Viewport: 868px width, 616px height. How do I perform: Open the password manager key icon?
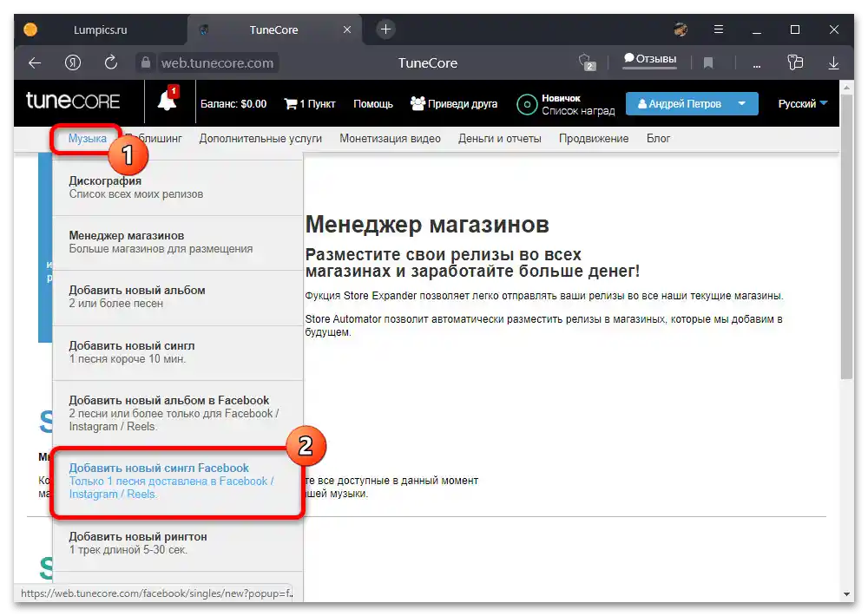click(795, 62)
